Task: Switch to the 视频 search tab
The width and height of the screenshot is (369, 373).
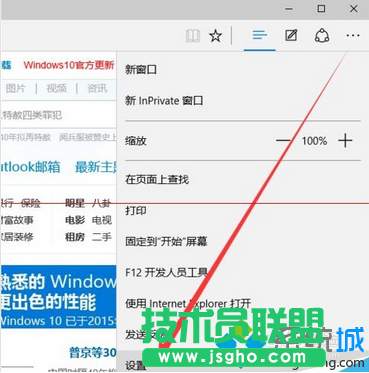Action: (56, 88)
